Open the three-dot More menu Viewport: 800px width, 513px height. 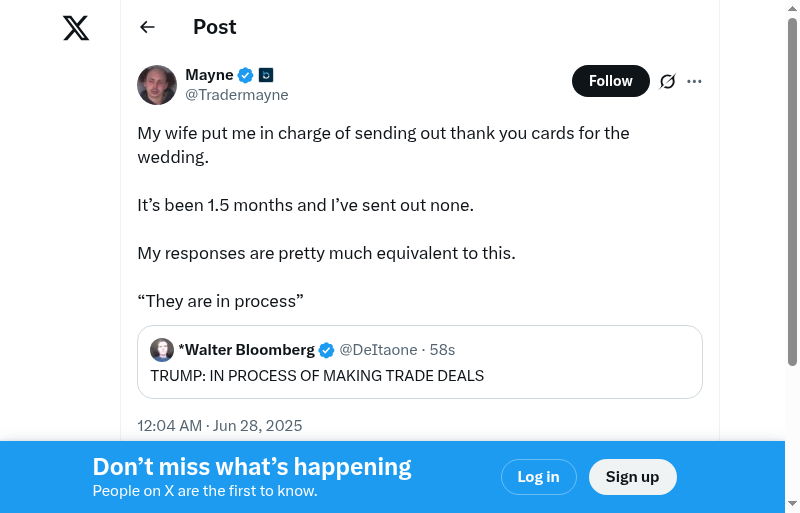695,81
